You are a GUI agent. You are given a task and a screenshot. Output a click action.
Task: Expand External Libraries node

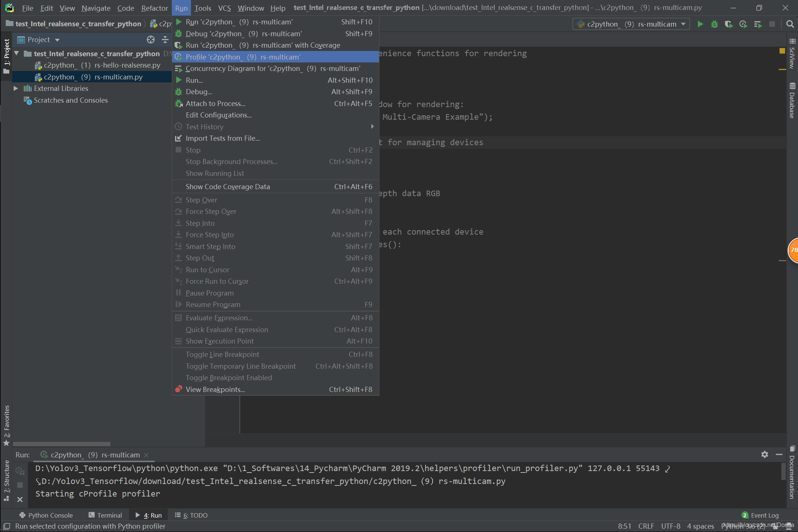(x=16, y=88)
